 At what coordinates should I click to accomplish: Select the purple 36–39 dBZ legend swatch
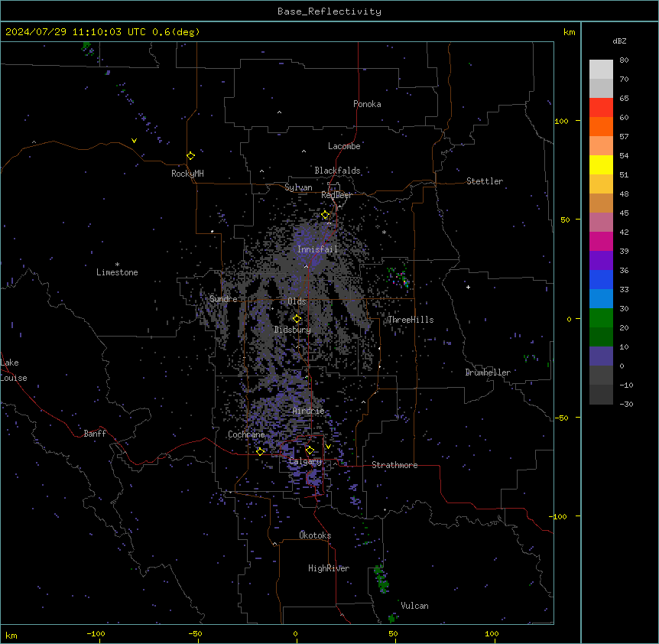click(x=601, y=261)
